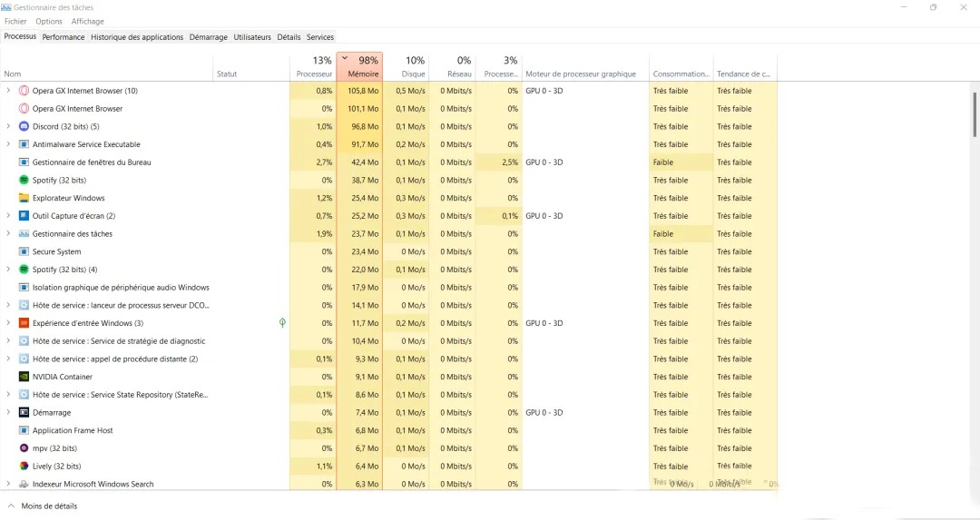Click the mpv (32 bits) icon
980x521 pixels.
click(24, 448)
